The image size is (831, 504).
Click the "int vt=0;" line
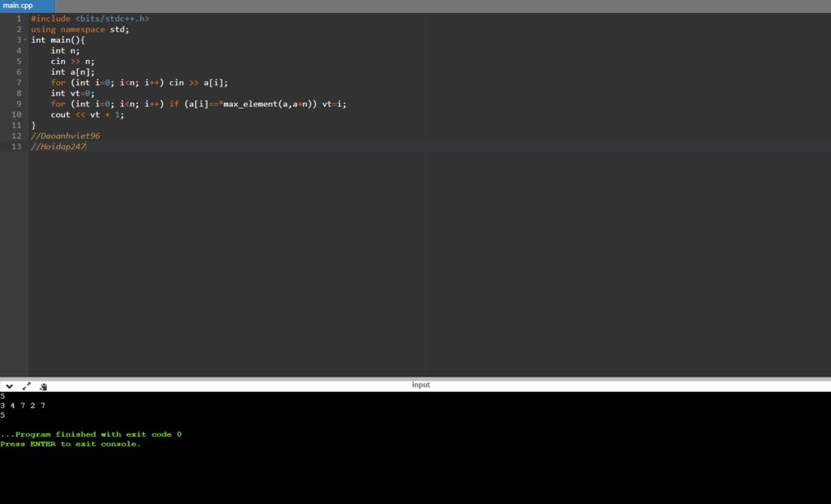coord(72,93)
